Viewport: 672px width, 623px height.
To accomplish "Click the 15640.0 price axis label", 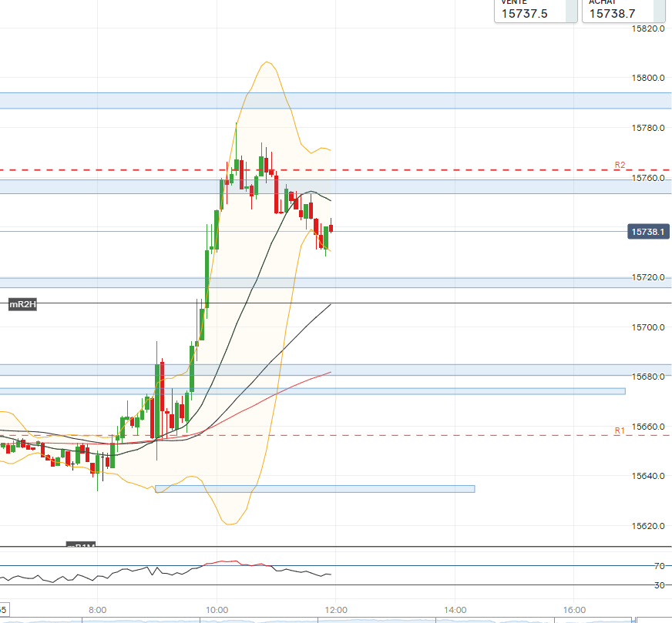I will tap(648, 476).
